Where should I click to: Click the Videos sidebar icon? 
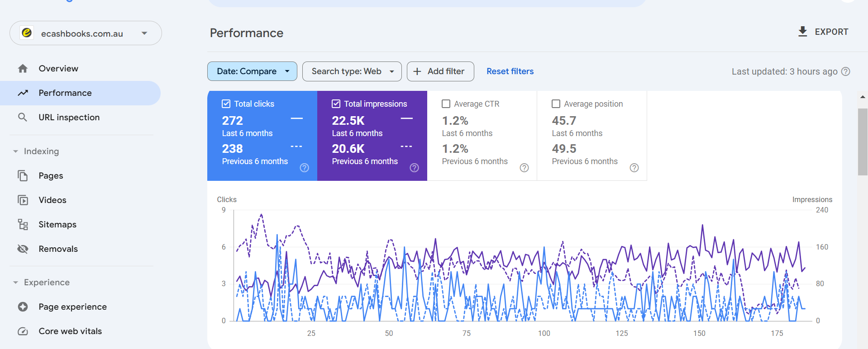[x=23, y=200]
